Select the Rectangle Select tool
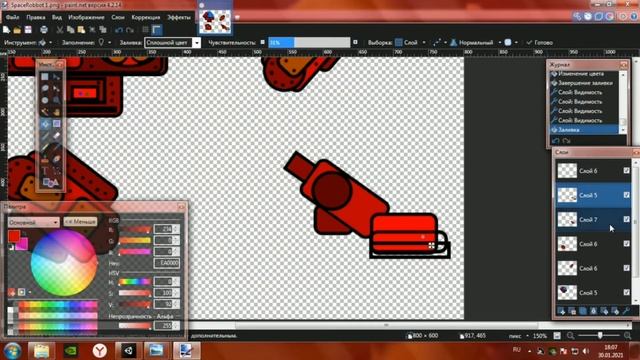This screenshot has width=640, height=360. pyautogui.click(x=45, y=76)
